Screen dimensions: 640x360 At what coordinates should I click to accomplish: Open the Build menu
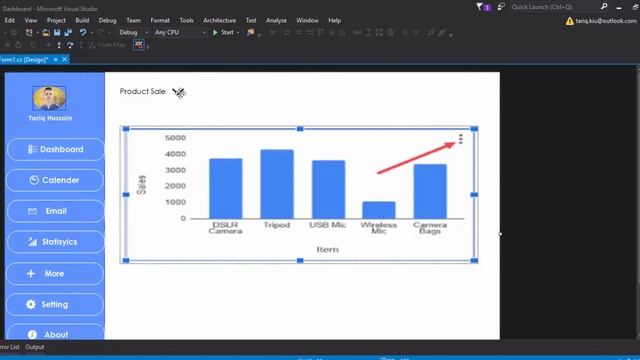pos(82,20)
